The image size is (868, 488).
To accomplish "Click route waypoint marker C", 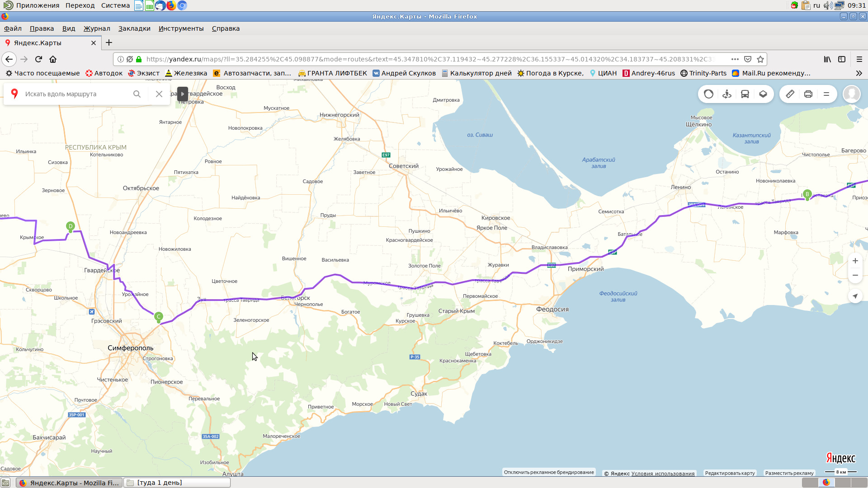I will (159, 317).
